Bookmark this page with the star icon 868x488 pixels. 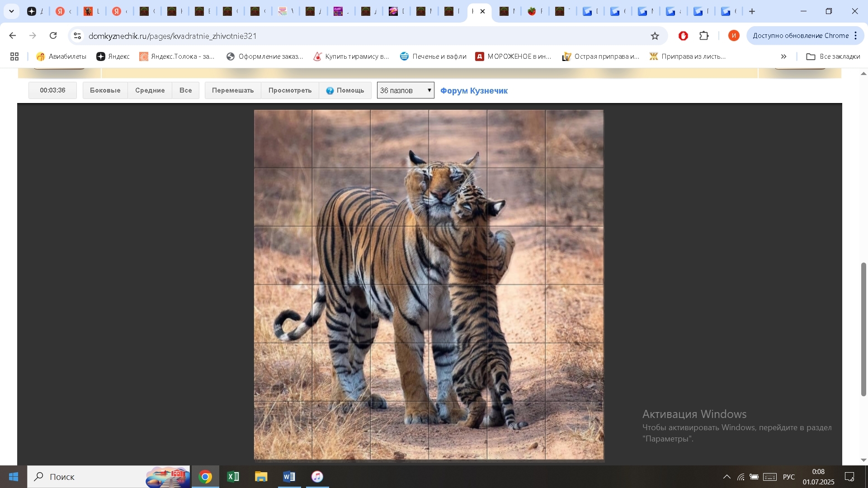point(655,36)
